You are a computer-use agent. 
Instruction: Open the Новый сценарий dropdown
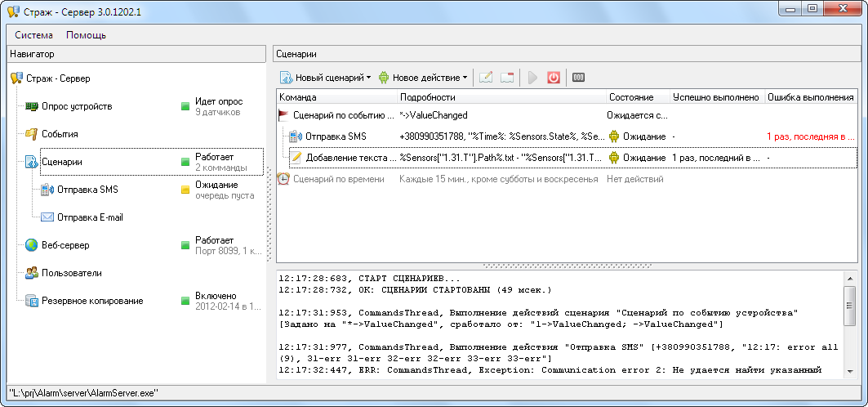(x=326, y=78)
